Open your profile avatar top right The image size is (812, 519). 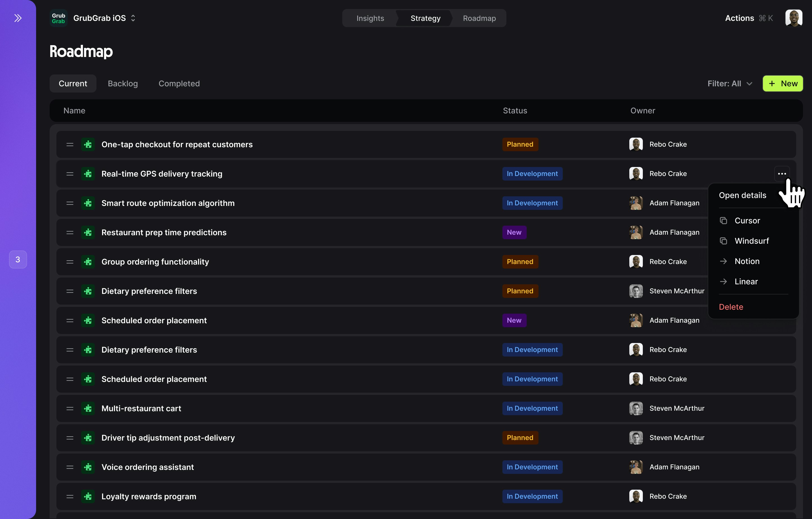tap(794, 18)
